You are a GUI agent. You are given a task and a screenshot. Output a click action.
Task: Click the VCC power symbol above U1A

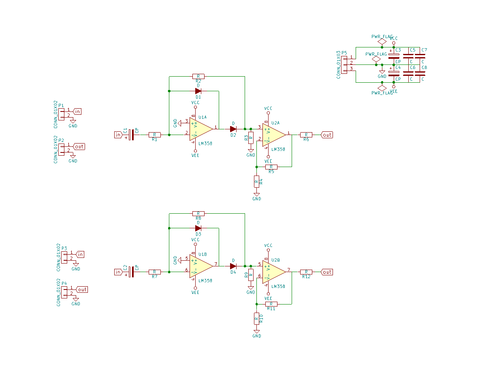(195, 106)
